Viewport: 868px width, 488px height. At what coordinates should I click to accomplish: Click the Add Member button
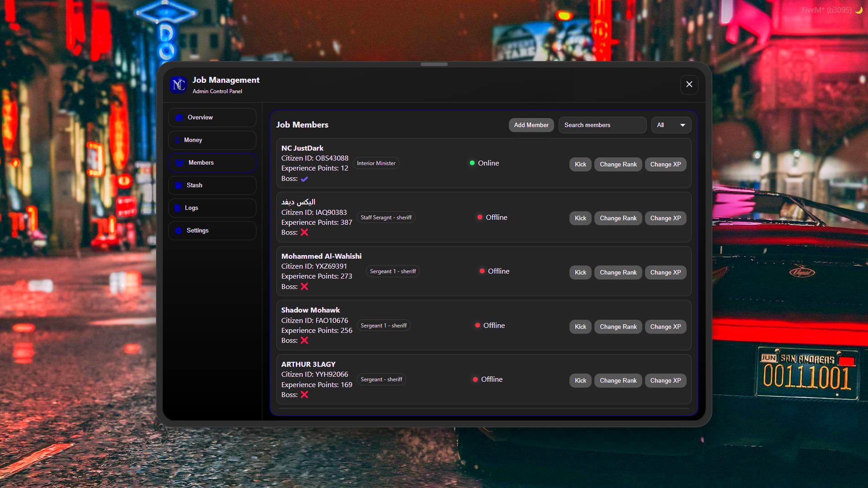tap(531, 125)
